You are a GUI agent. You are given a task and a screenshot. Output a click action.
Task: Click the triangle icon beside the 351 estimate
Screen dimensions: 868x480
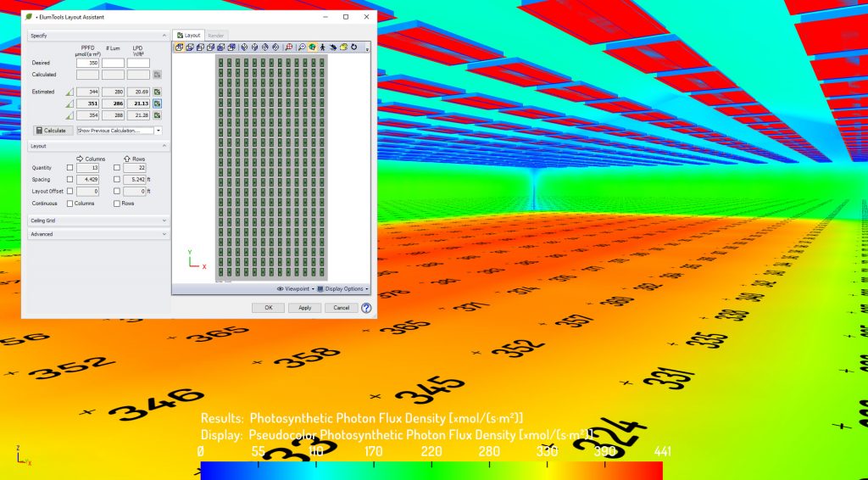[70, 103]
